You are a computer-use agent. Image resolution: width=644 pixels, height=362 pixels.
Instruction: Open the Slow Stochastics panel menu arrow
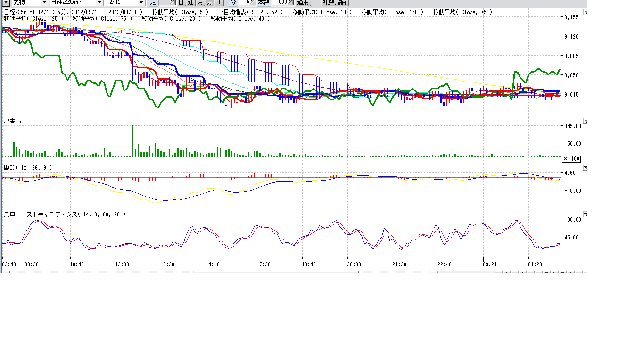point(585,214)
